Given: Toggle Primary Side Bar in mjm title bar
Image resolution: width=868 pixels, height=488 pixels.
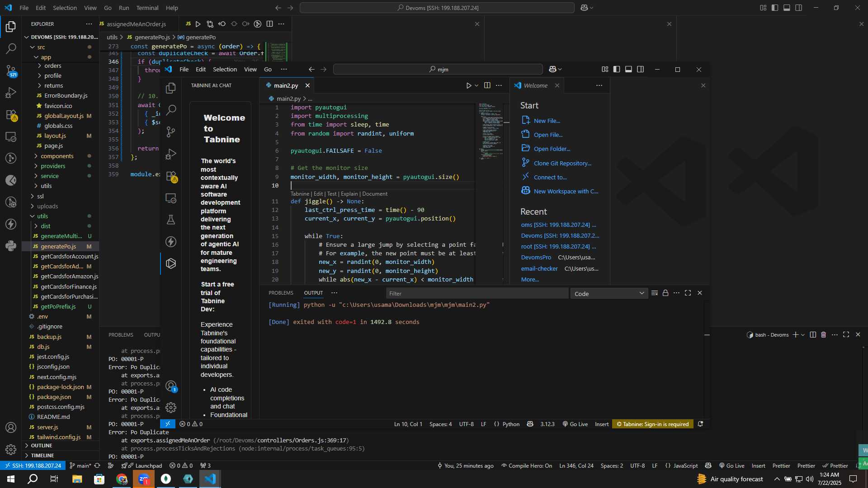Looking at the screenshot, I should 617,69.
